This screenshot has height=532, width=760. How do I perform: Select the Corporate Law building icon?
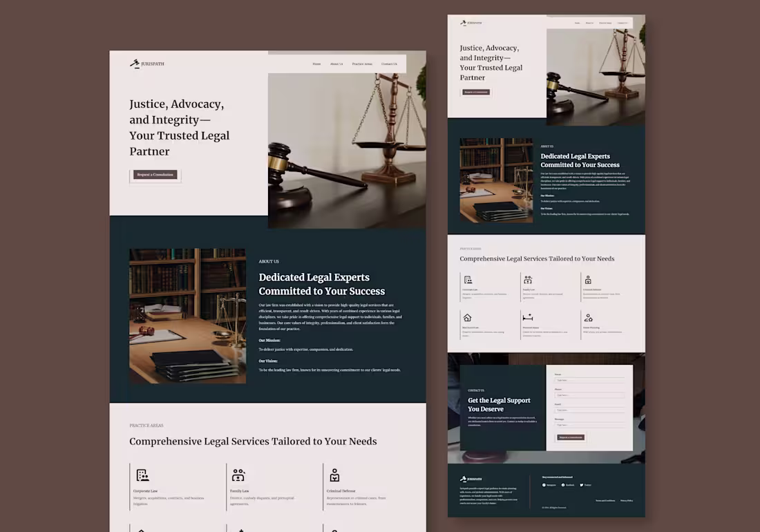[143, 475]
